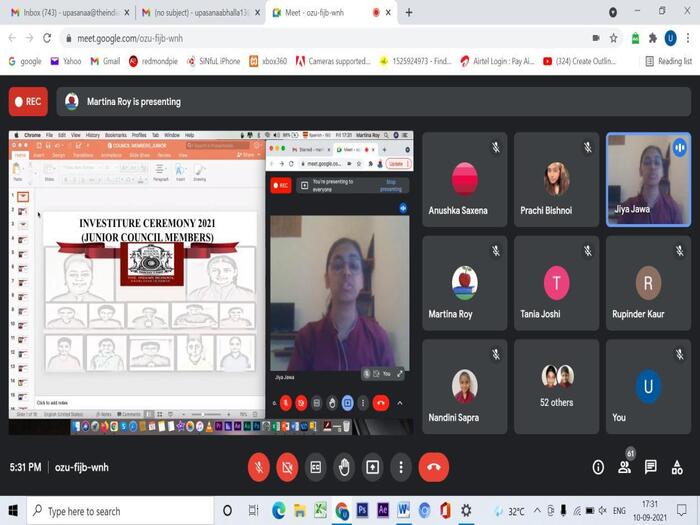Open the Yahoo bookmark
The width and height of the screenshot is (700, 525).
click(x=66, y=61)
